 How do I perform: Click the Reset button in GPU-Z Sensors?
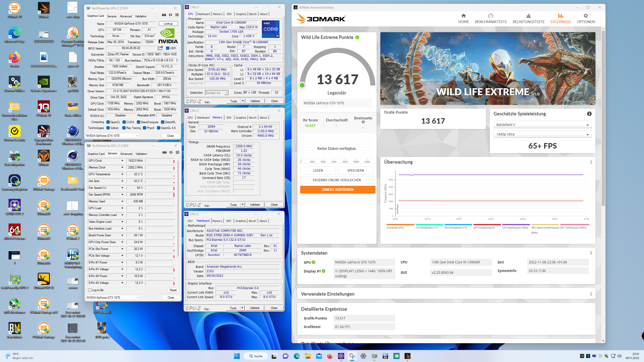tap(173, 290)
